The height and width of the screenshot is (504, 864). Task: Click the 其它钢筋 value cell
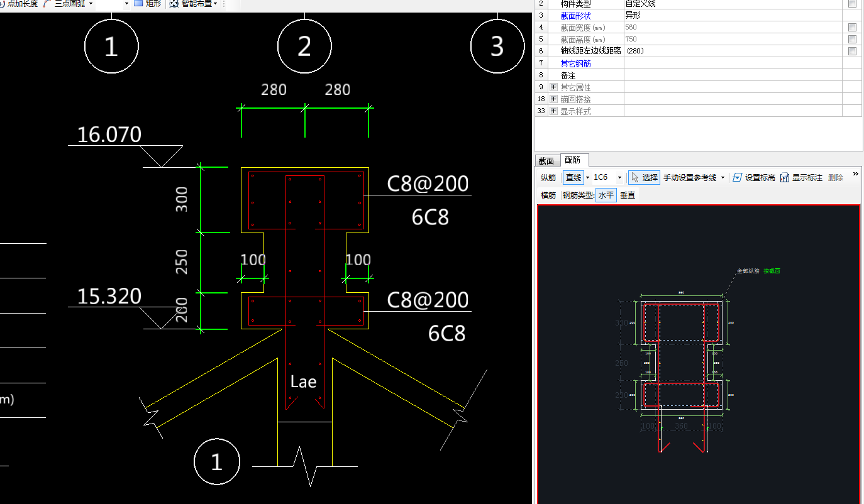[x=733, y=63]
